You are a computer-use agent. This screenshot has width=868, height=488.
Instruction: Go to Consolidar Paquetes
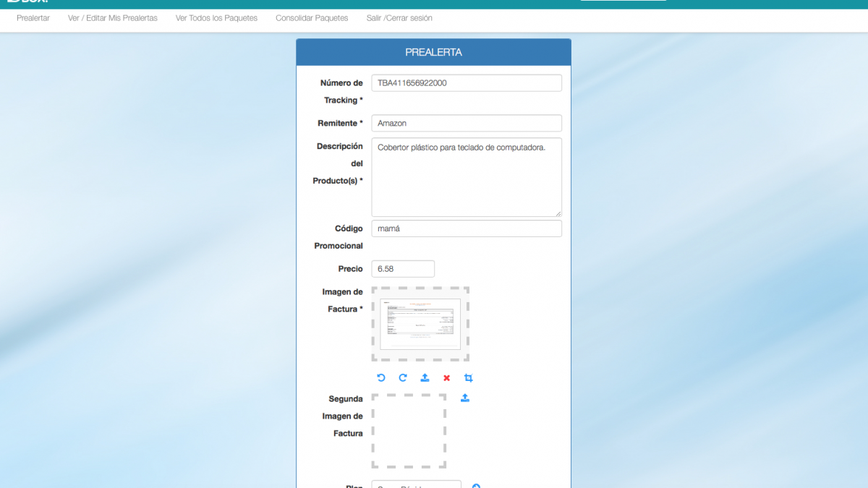(312, 18)
